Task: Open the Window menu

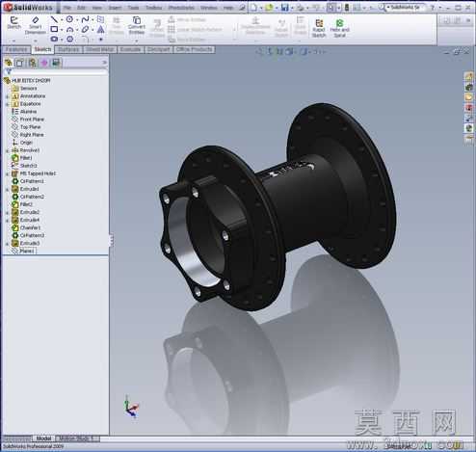Action: (x=209, y=7)
